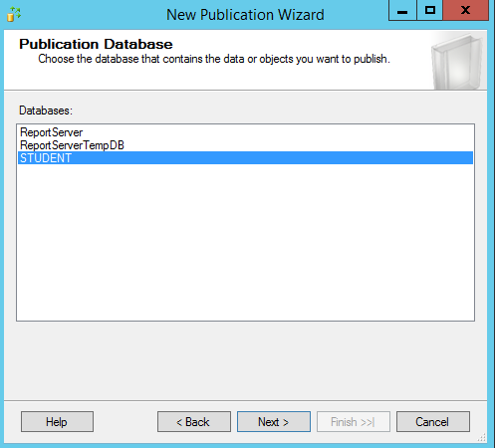Close the wizard with the X button
495x448 pixels.
(x=466, y=10)
